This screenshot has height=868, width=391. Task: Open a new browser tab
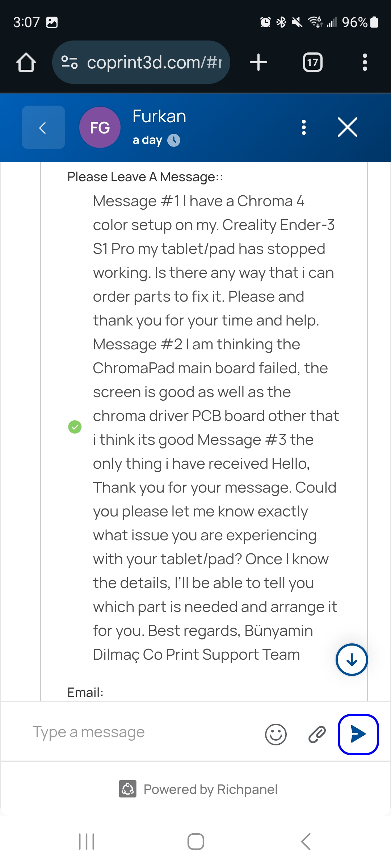tap(258, 62)
